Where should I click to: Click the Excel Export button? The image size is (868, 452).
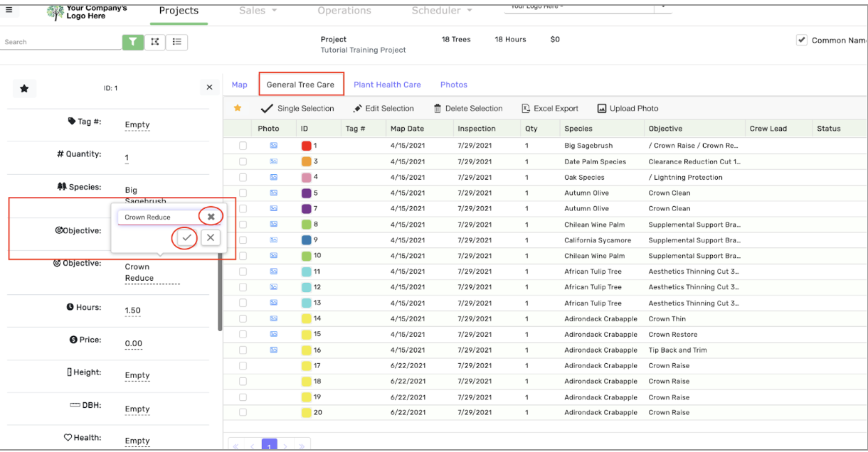550,109
